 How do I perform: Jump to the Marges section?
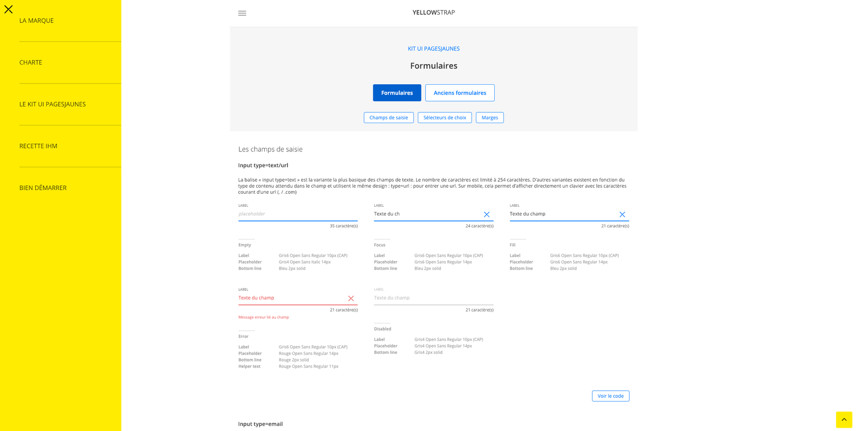[489, 118]
